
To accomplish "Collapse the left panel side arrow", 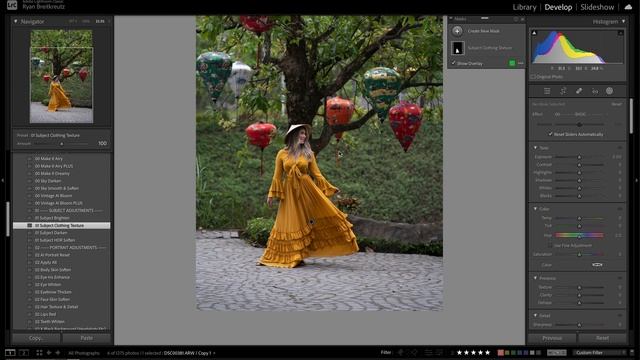I will pos(2,180).
